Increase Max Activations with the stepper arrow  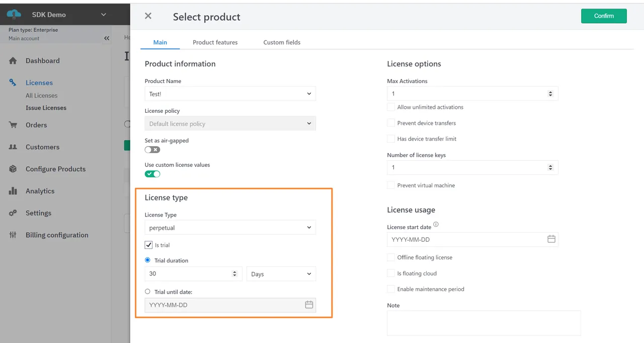(551, 91)
